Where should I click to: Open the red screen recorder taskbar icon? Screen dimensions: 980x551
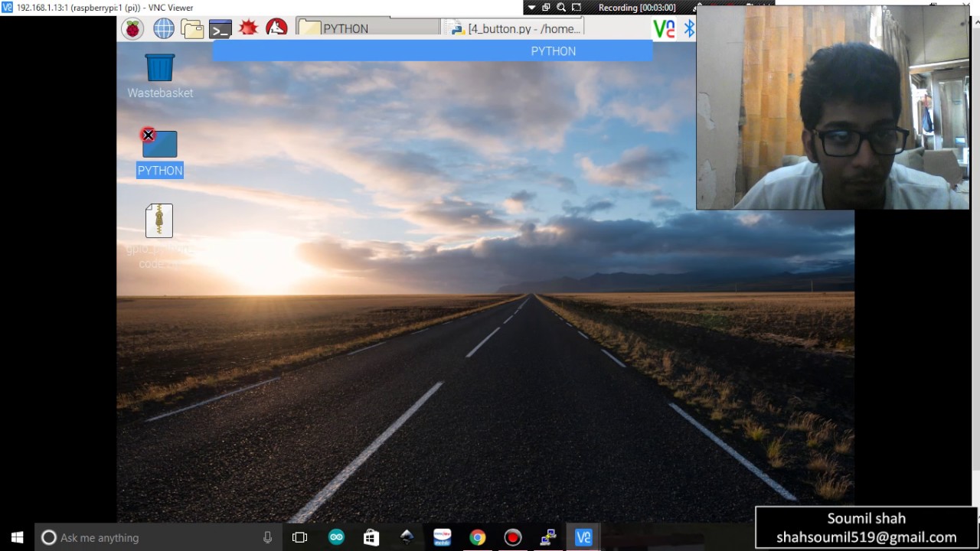pos(512,537)
